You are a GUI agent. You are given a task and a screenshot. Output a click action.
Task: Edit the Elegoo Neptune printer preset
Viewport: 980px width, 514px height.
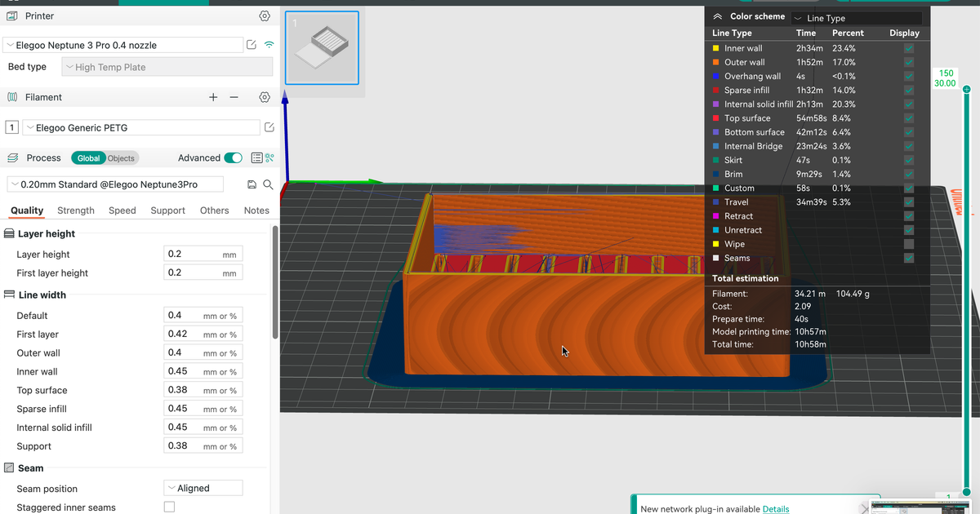tap(252, 45)
